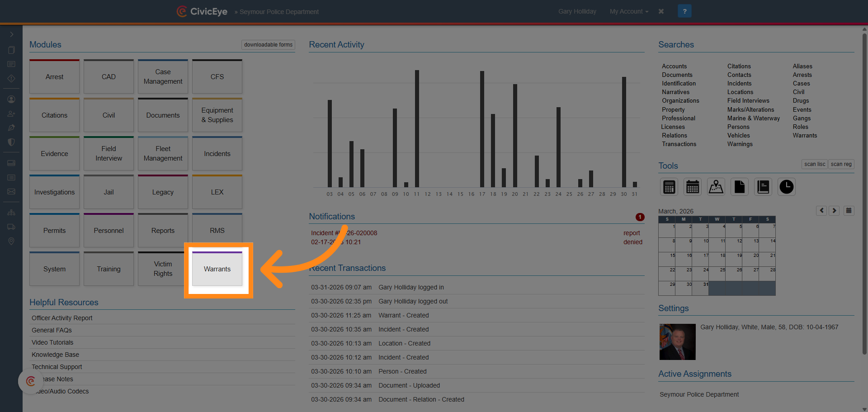Screen dimensions: 868x412
Task: Click the pen nib icon in sidebar
Action: click(11, 128)
